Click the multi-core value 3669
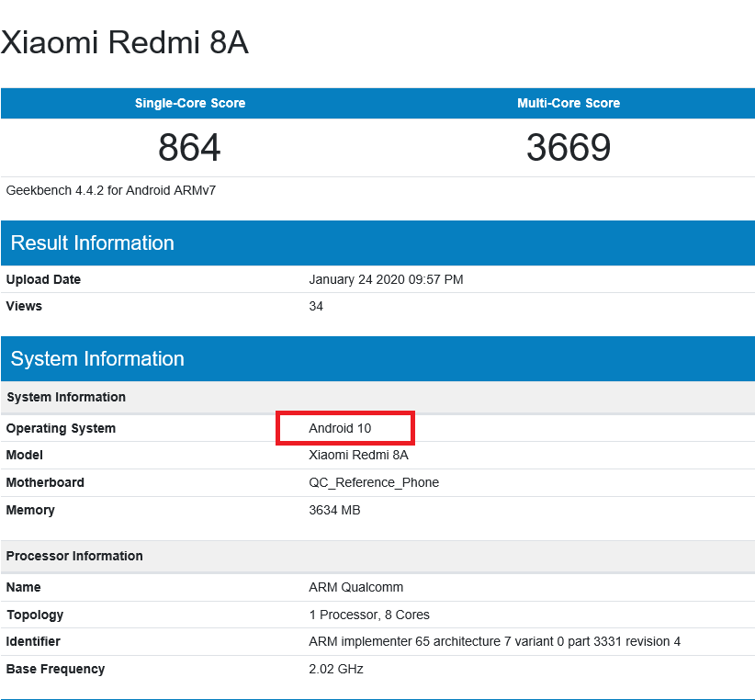The image size is (755, 700). point(569,147)
